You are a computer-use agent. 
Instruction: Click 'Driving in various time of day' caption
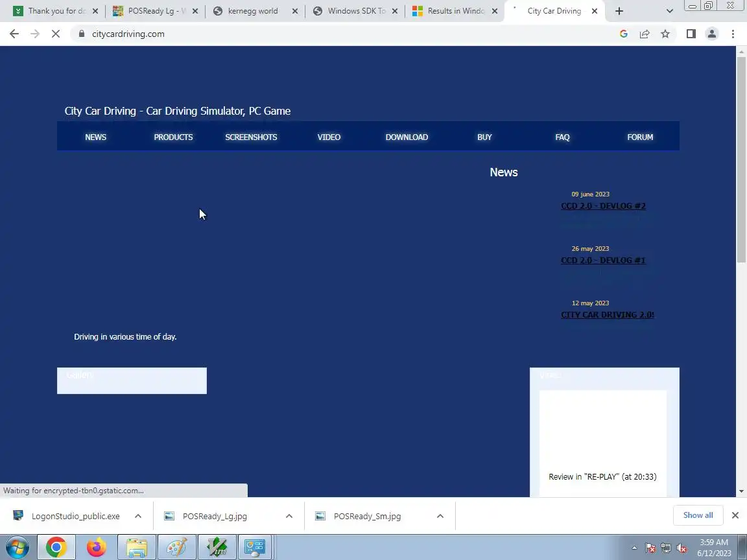125,336
